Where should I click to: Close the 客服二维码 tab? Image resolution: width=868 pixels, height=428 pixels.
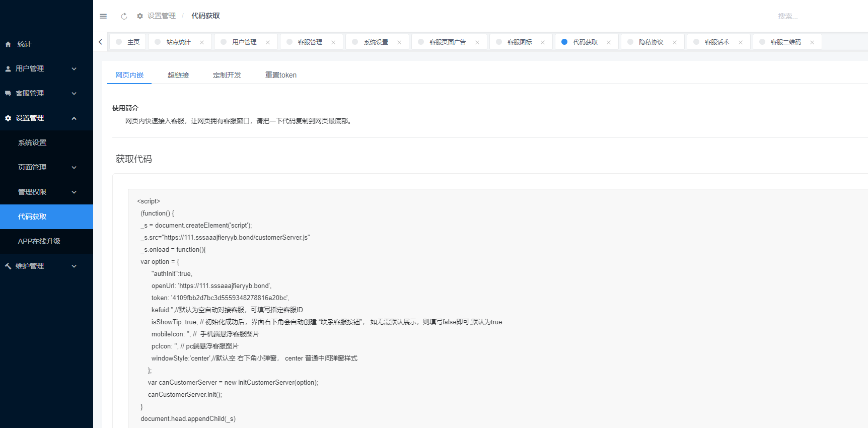812,42
